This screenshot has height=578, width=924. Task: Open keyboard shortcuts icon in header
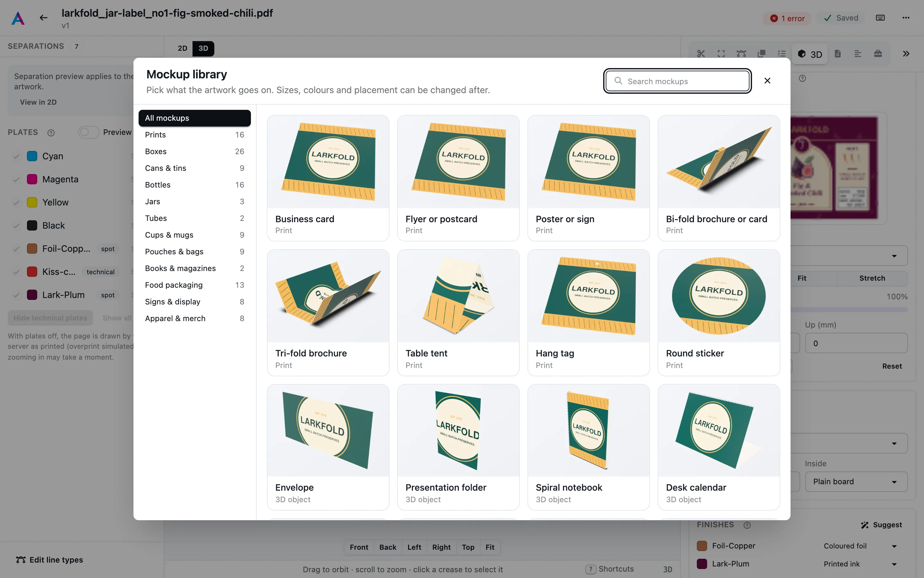point(880,18)
